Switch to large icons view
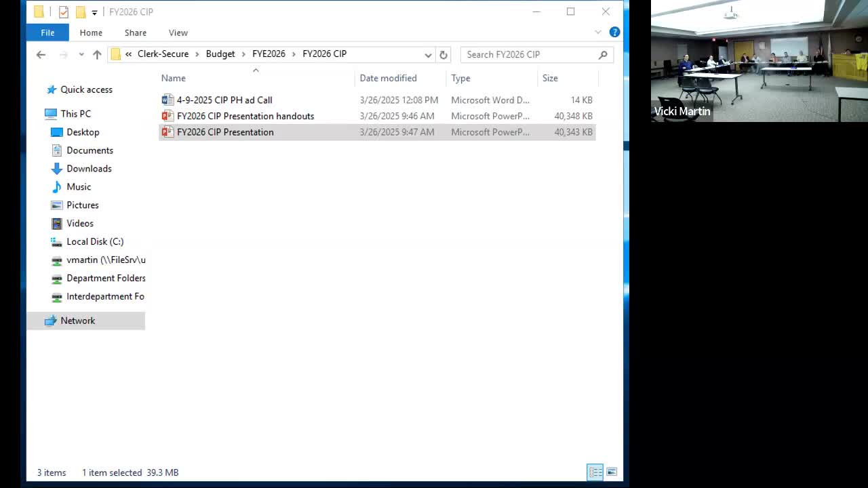The width and height of the screenshot is (868, 488). click(612, 472)
